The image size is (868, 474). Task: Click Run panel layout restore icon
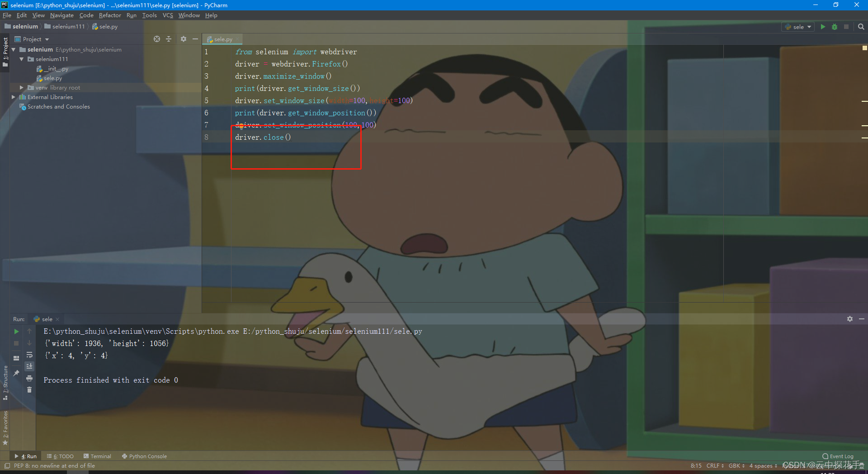click(16, 358)
